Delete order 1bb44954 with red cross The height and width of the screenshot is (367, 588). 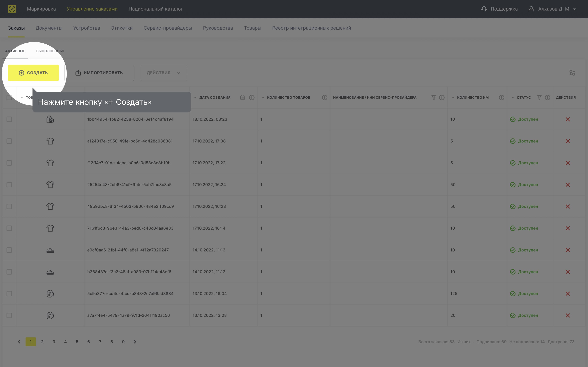pos(568,119)
